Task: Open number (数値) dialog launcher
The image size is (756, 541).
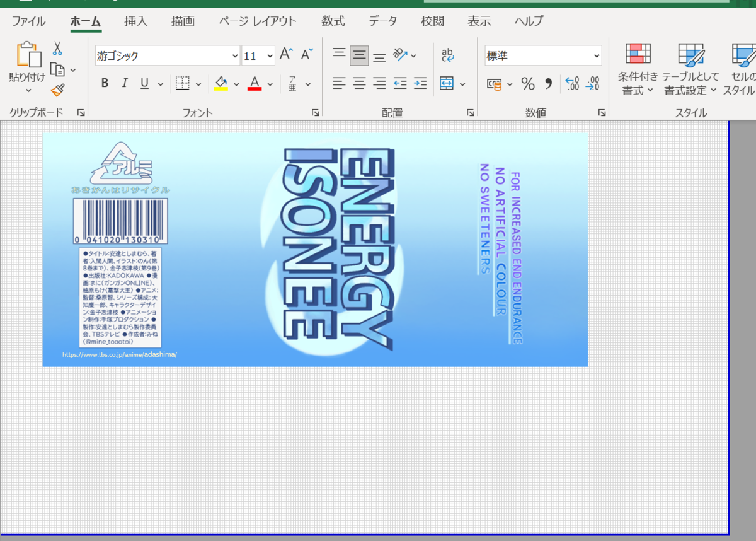Action: (602, 113)
